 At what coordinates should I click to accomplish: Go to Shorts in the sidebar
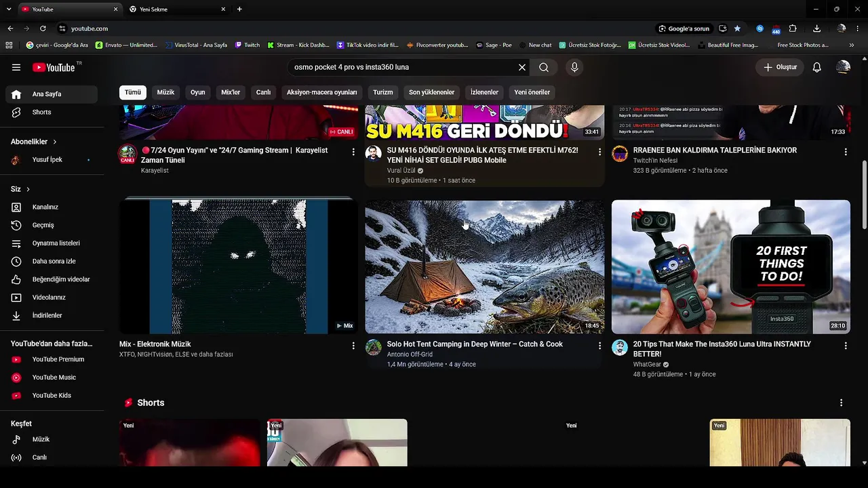pyautogui.click(x=52, y=112)
